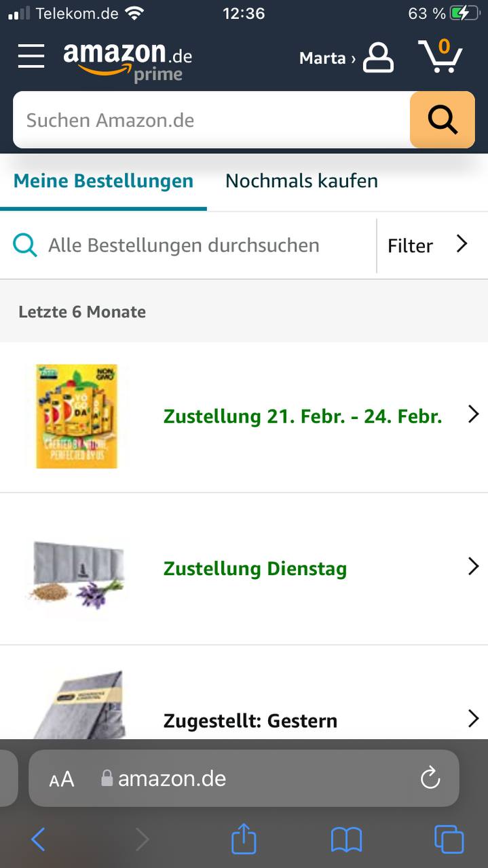
Task: Select the Meine Bestellungen tab
Action: pyautogui.click(x=103, y=181)
